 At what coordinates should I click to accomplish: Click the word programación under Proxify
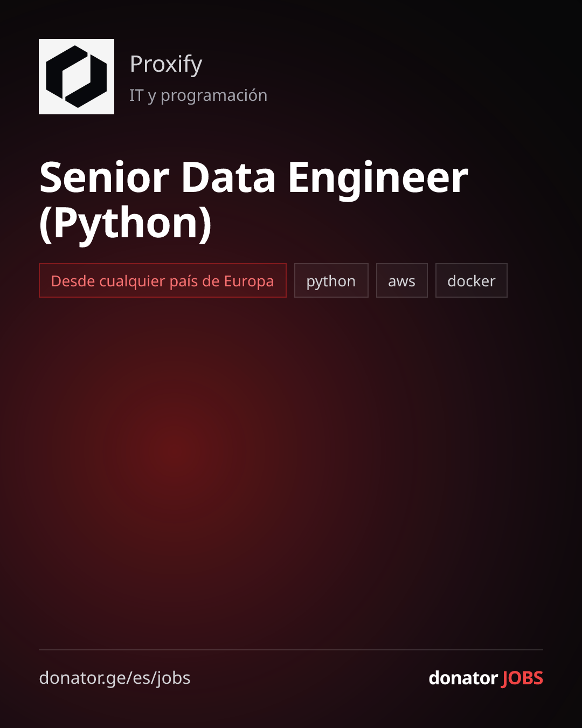(x=214, y=97)
